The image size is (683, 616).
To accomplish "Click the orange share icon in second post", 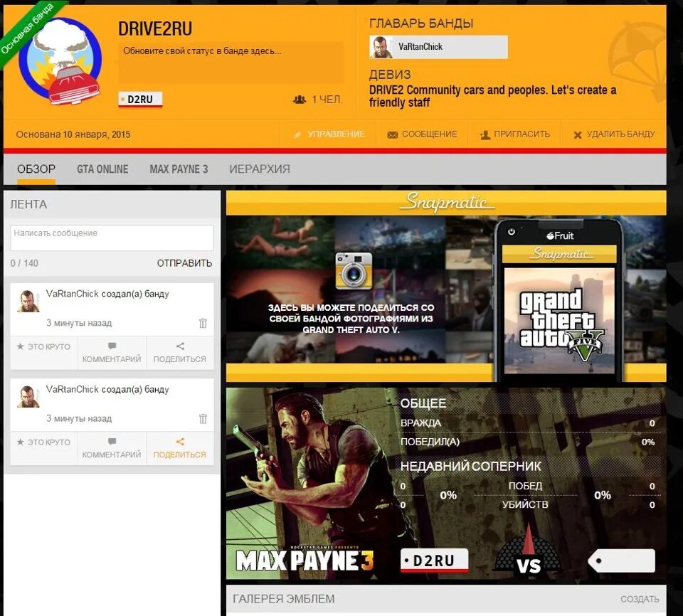I will point(180,441).
